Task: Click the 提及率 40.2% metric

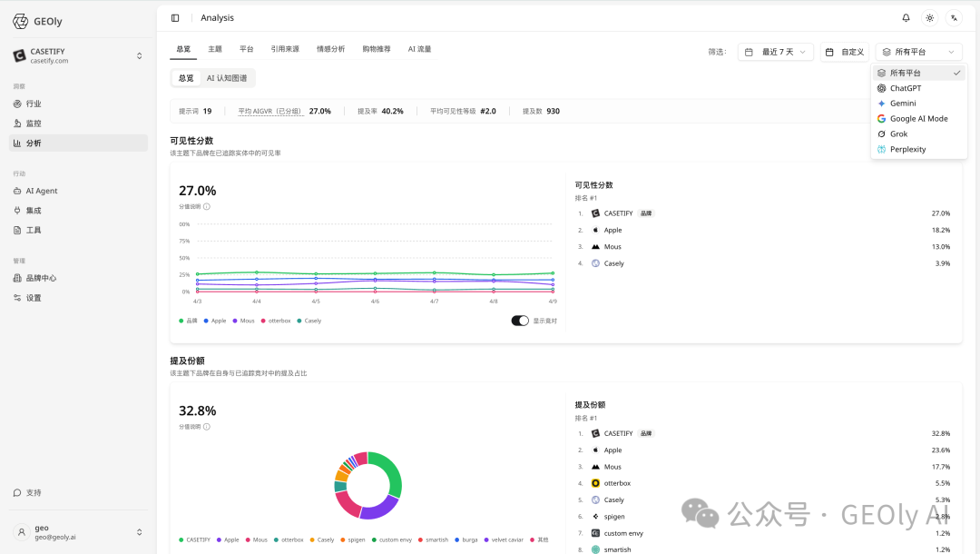Action: [380, 112]
